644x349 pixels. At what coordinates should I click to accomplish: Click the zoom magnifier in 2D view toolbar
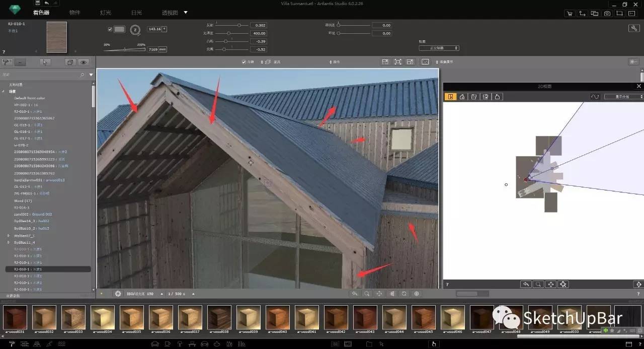pyautogui.click(x=538, y=285)
